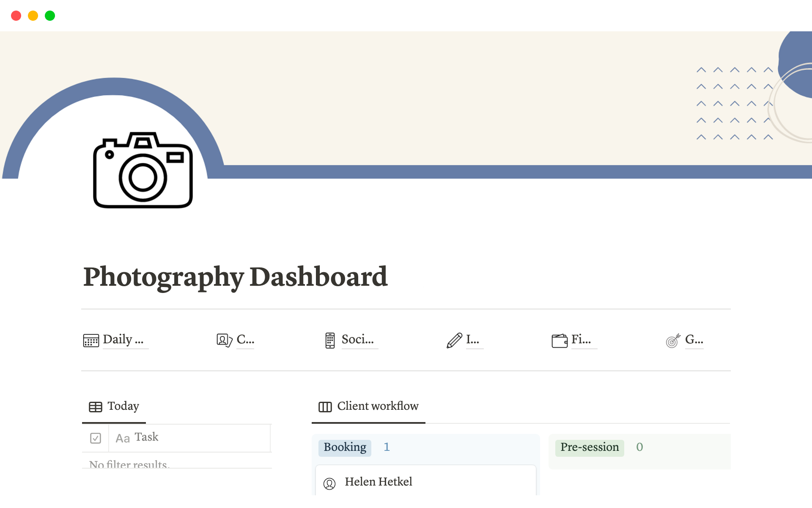This screenshot has width=812, height=508.
Task: Click the Pre-session group label
Action: [x=589, y=447]
